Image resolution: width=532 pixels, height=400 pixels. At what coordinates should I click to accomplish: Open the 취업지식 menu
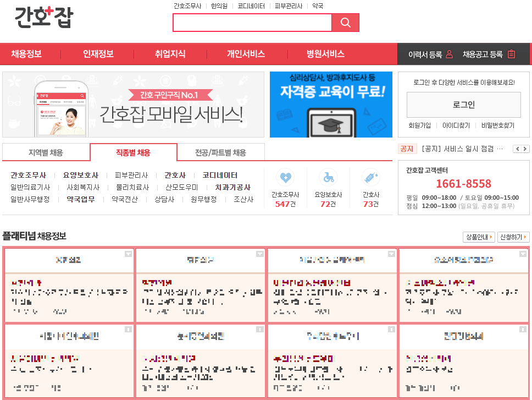(170, 54)
